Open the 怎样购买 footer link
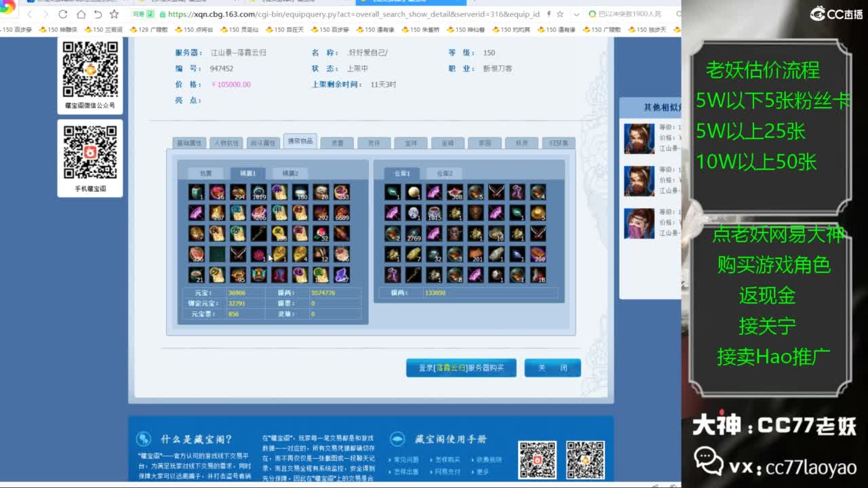This screenshot has height=488, width=868. (x=446, y=460)
